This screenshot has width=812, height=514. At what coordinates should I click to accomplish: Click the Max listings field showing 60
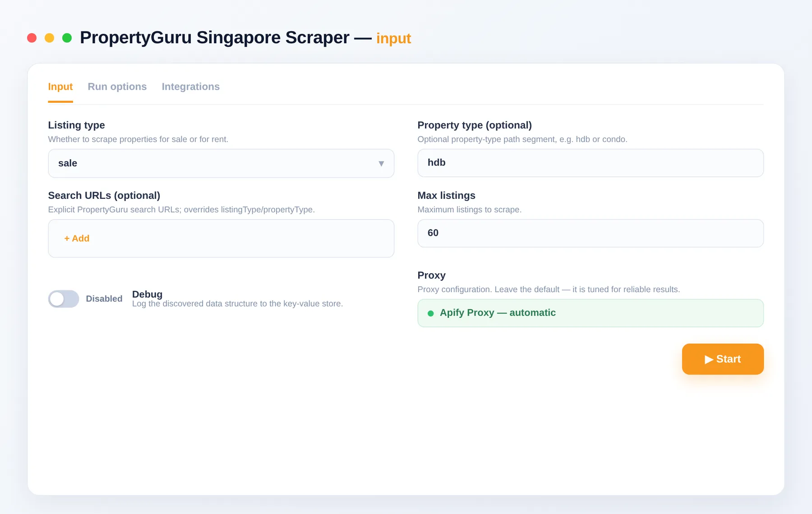pyautogui.click(x=591, y=233)
